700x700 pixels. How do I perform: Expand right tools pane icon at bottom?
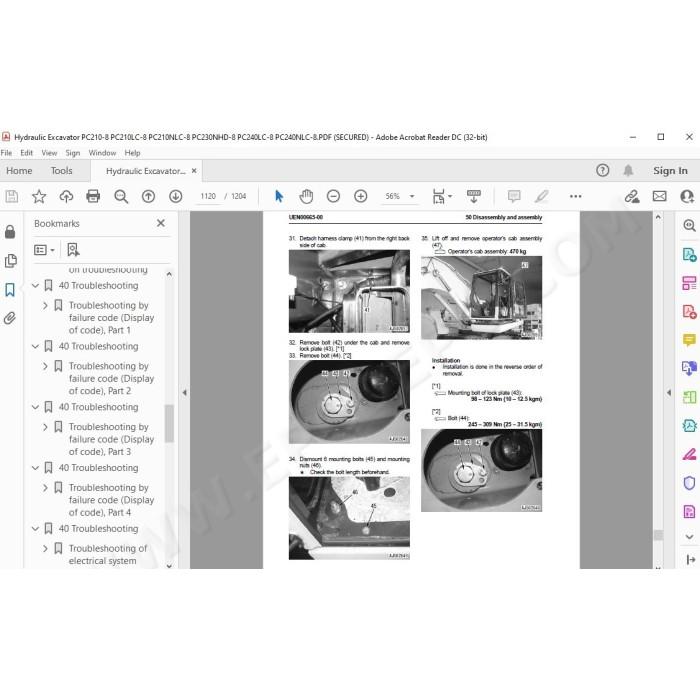tap(690, 559)
